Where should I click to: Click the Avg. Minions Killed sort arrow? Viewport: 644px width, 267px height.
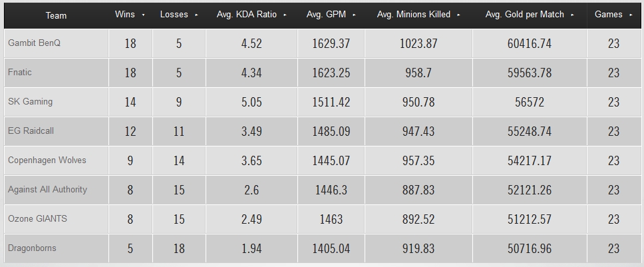[x=458, y=15]
